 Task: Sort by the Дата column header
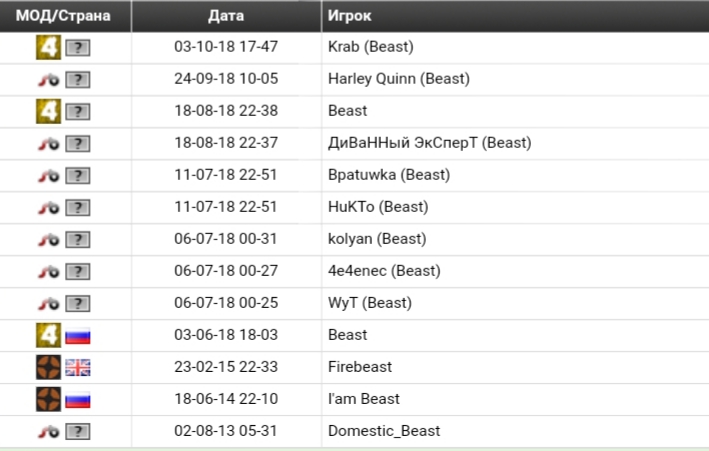tap(226, 17)
